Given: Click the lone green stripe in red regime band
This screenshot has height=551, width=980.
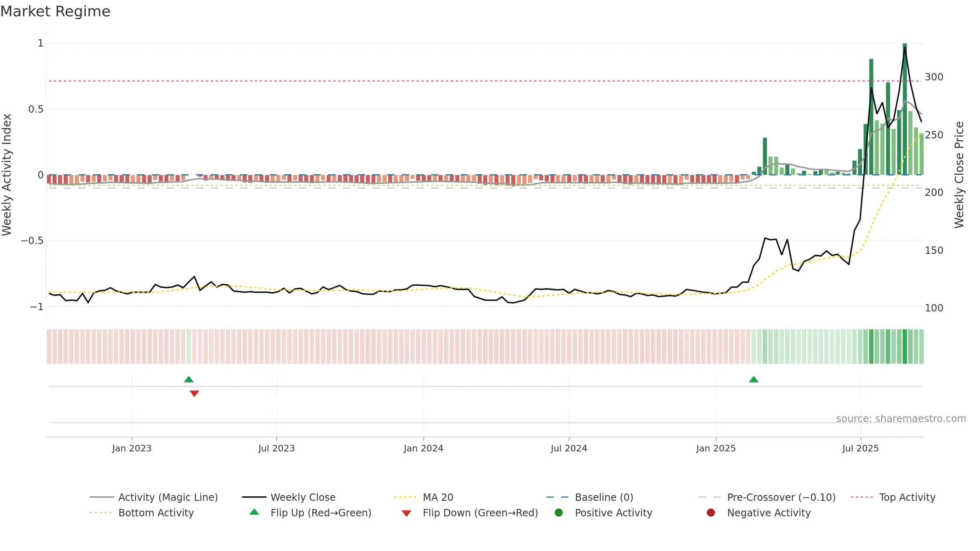Looking at the screenshot, I should [x=189, y=347].
